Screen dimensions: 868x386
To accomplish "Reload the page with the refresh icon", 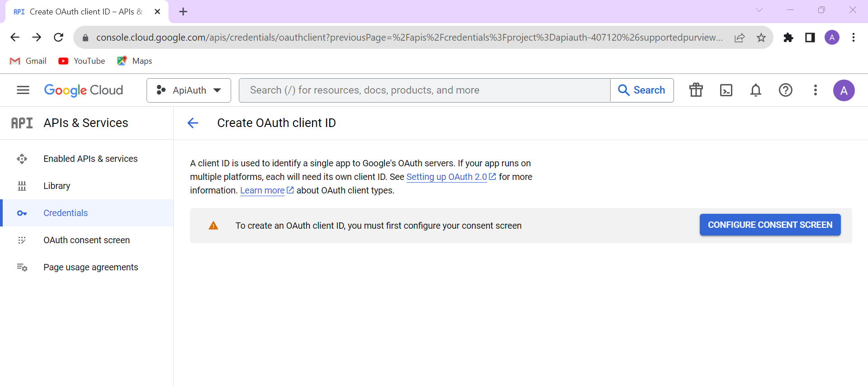I will (x=58, y=37).
